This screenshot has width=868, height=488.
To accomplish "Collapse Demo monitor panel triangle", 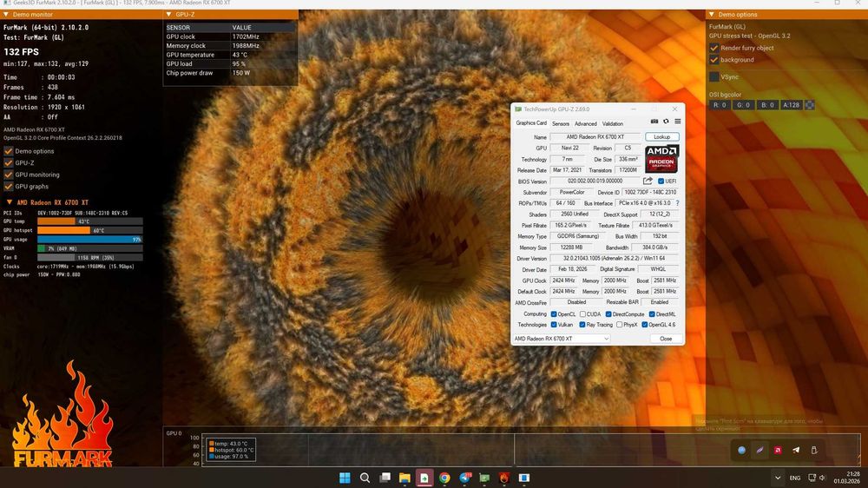I will click(x=6, y=15).
